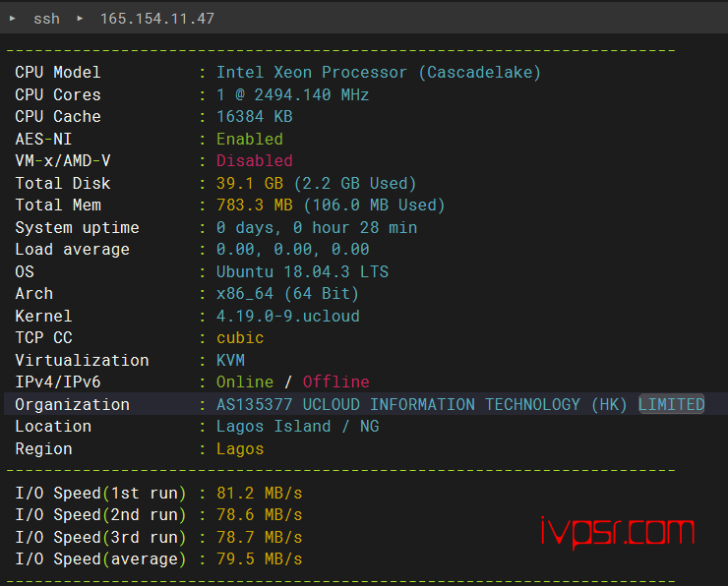Click the Organization label

72,404
